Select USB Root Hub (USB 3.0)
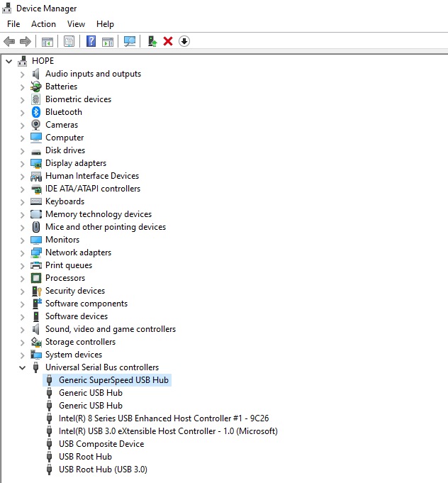The width and height of the screenshot is (448, 483). tap(103, 470)
